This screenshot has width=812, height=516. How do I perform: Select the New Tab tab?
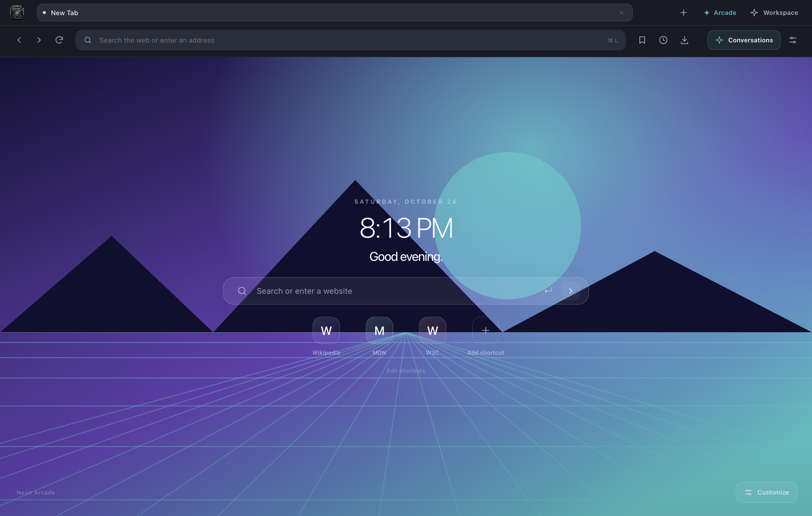[x=335, y=13]
